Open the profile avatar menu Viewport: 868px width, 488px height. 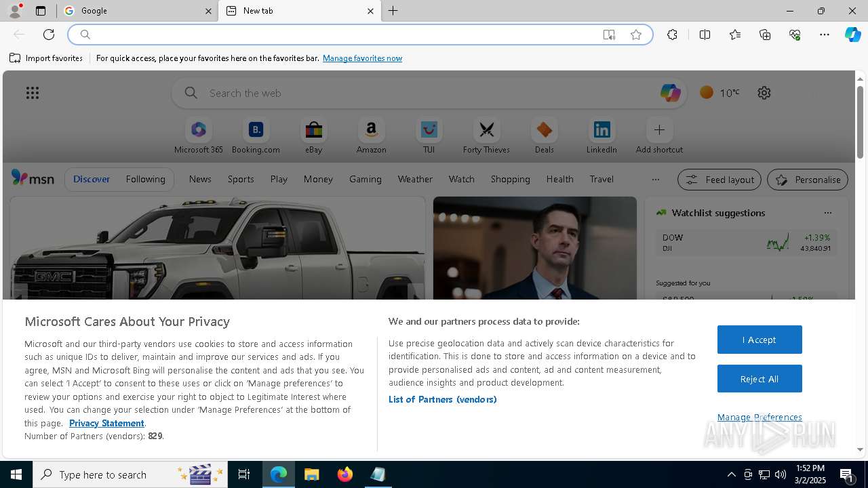coord(15,11)
